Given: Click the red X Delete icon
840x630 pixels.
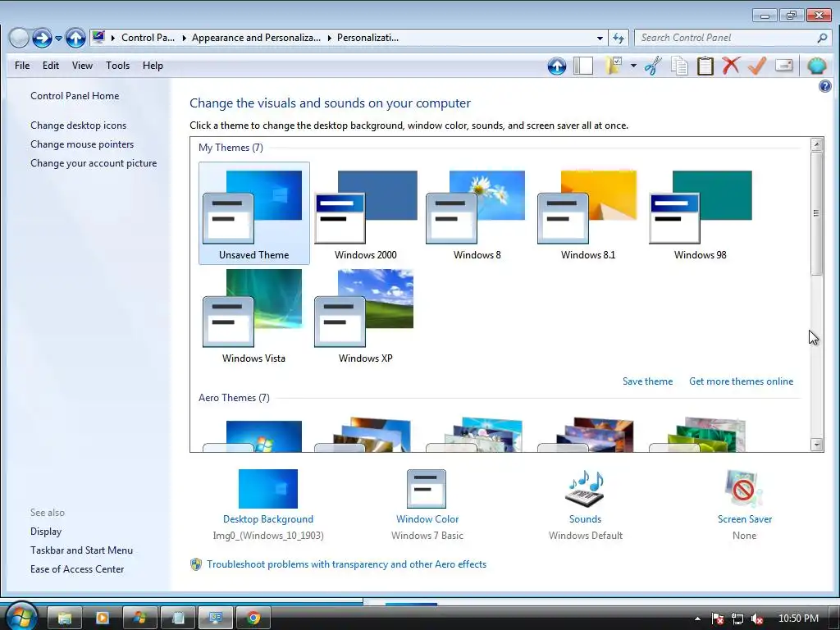Looking at the screenshot, I should 731,66.
